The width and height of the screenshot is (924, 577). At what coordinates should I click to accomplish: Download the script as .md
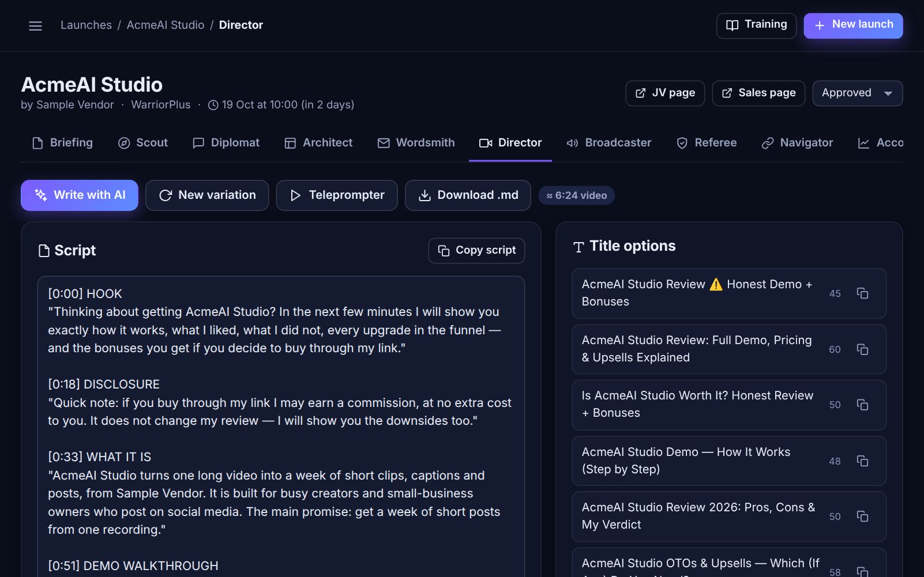(468, 195)
